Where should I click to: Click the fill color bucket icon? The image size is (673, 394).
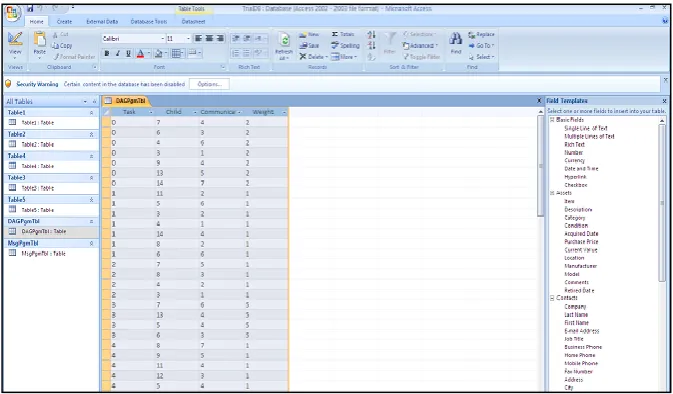(158, 54)
